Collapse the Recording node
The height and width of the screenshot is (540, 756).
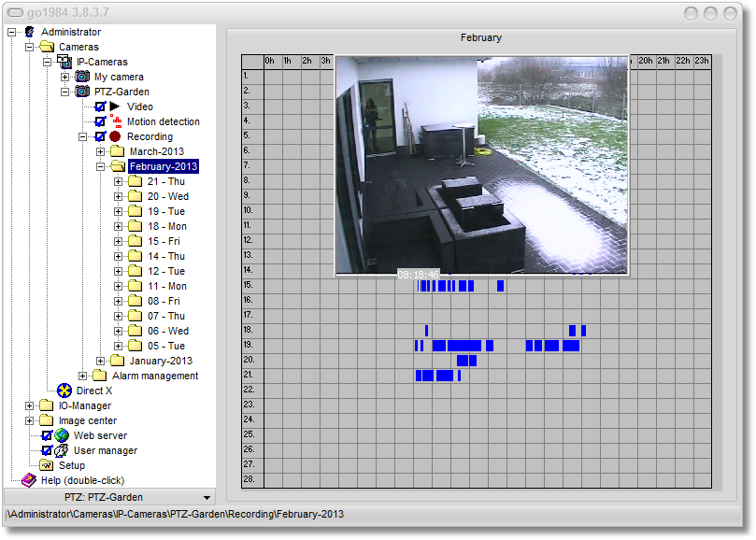[83, 136]
